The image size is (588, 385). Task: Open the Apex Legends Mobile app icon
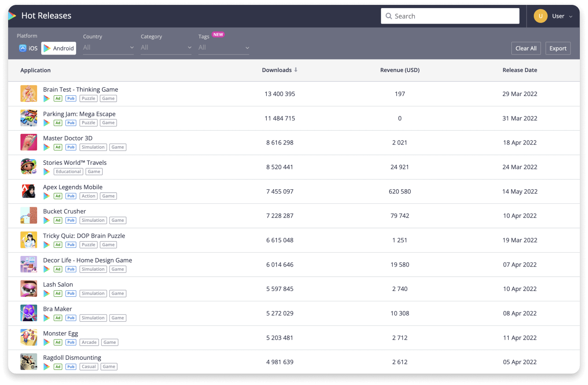29,191
